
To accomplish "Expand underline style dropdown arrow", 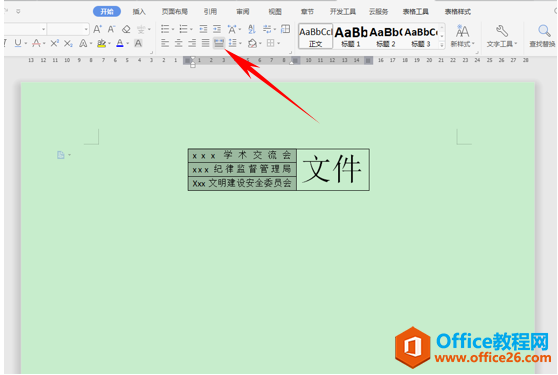I will pyautogui.click(x=26, y=44).
